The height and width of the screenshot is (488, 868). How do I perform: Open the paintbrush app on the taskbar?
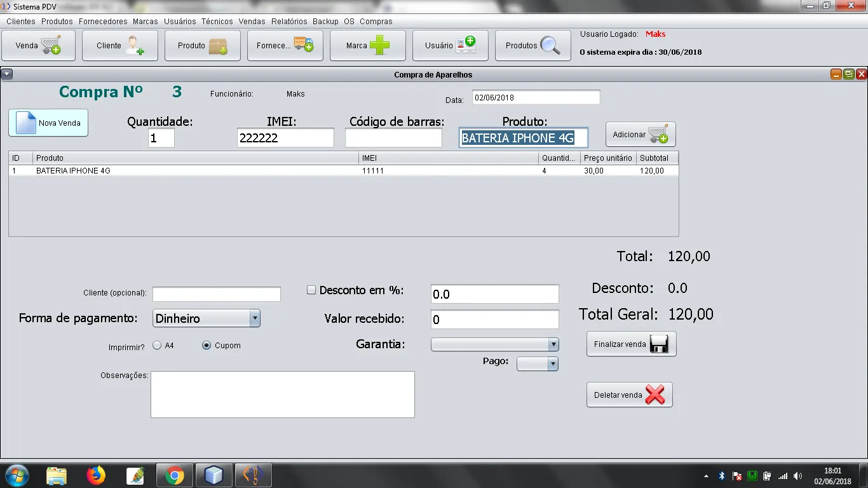tap(135, 475)
